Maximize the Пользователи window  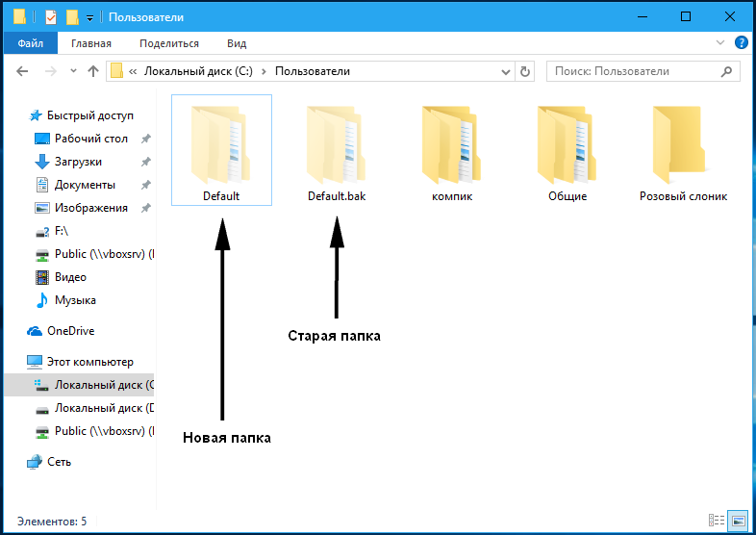686,17
